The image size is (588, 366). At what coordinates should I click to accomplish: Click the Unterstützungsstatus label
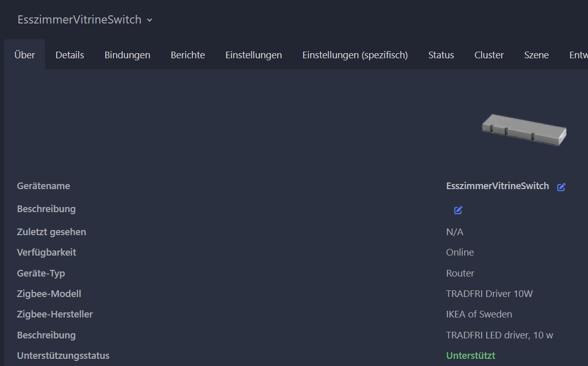click(63, 355)
